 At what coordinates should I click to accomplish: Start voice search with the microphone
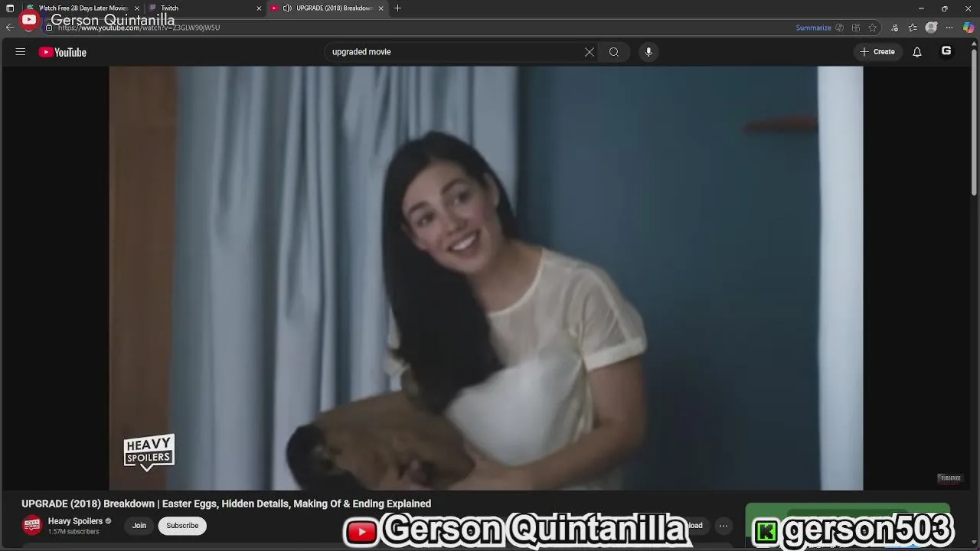pyautogui.click(x=648, y=52)
